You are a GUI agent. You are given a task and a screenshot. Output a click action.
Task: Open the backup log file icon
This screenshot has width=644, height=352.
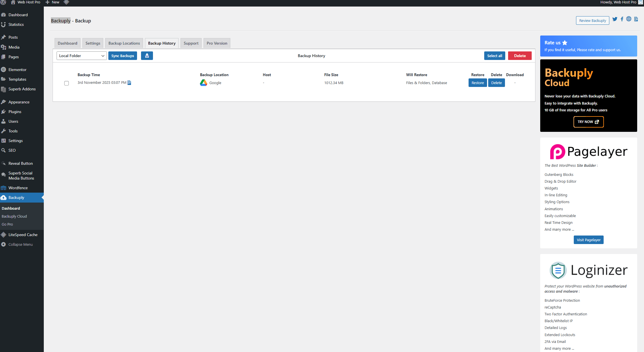point(129,83)
